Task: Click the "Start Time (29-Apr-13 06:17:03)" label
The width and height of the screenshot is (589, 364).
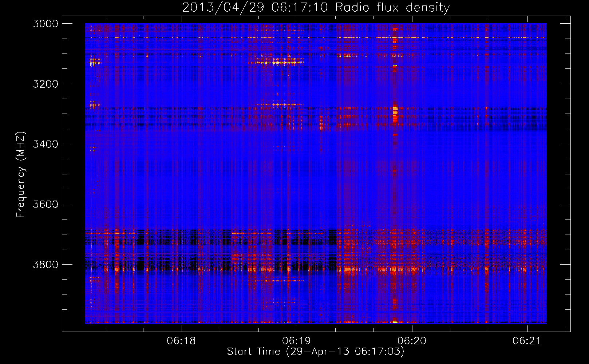Action: (x=316, y=352)
